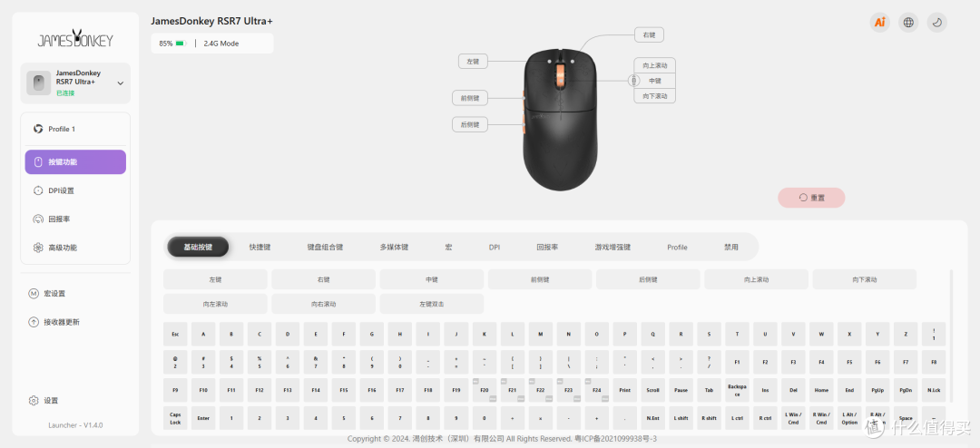Open the language globe icon
The image size is (980, 448).
(908, 23)
